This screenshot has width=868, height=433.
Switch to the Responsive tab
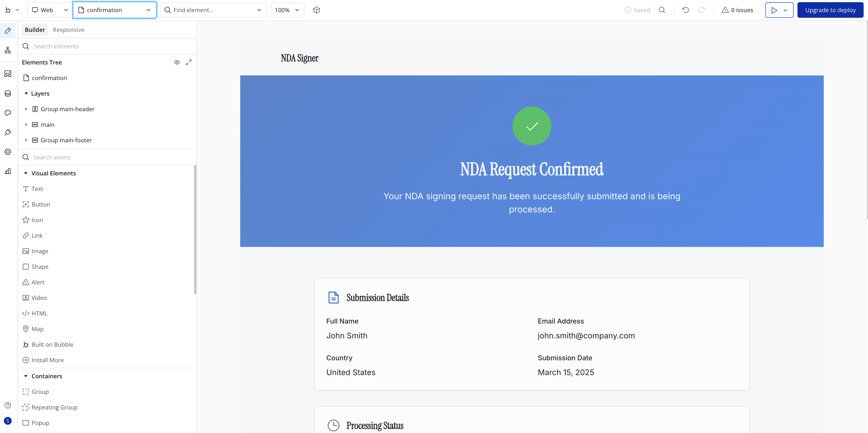69,30
